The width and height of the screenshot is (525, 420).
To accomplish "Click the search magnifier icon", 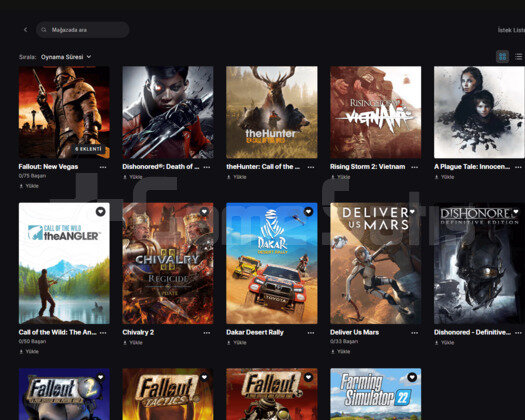I will pos(44,30).
